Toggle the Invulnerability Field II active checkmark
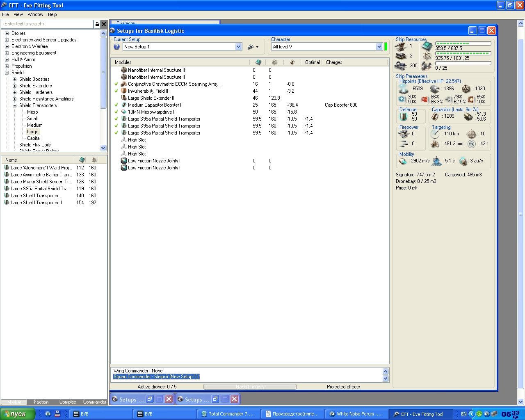Viewport: 525px width, 420px height. [x=116, y=91]
